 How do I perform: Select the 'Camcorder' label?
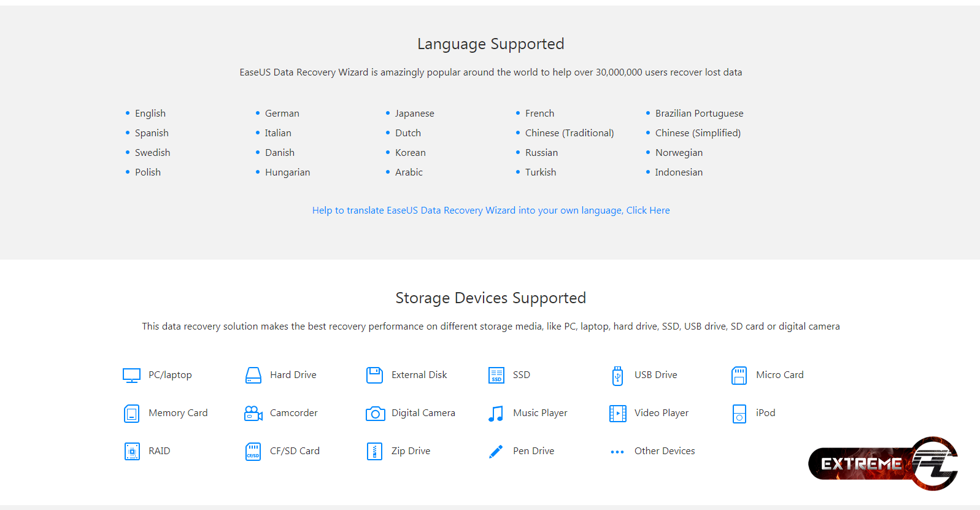coord(294,413)
